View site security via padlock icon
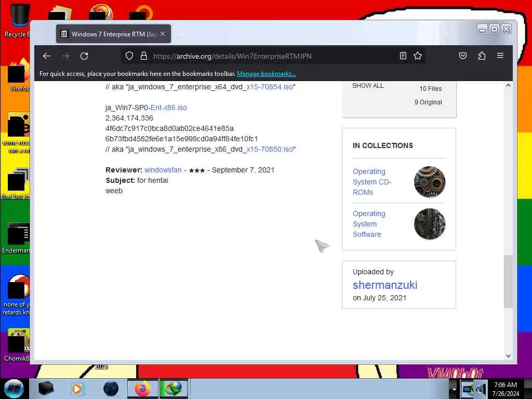This screenshot has height=399, width=532. click(x=144, y=56)
